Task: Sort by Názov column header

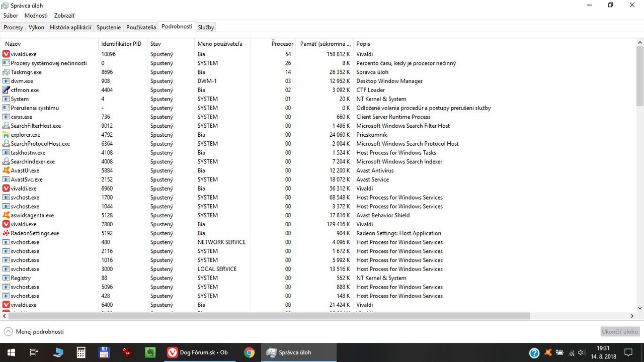Action: point(13,44)
